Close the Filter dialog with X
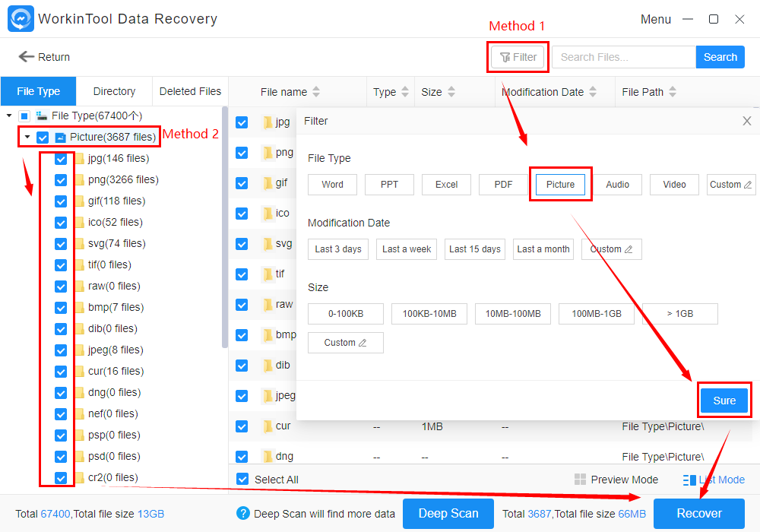 tap(747, 121)
